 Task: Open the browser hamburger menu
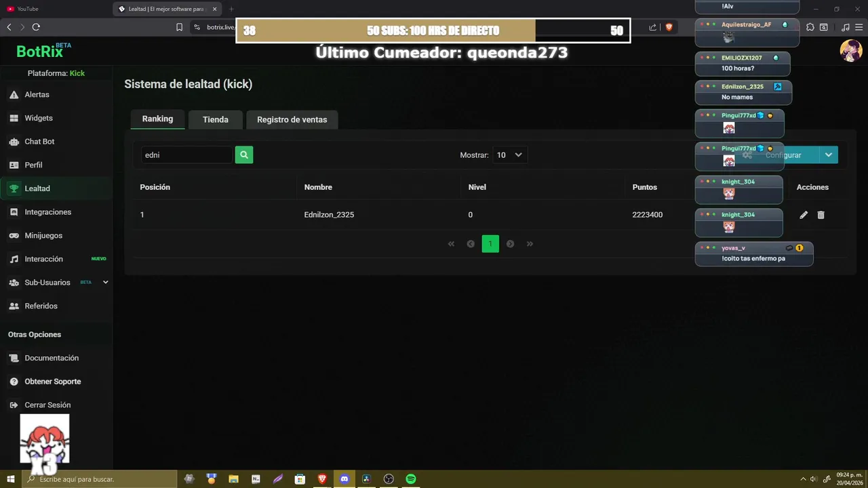[859, 27]
